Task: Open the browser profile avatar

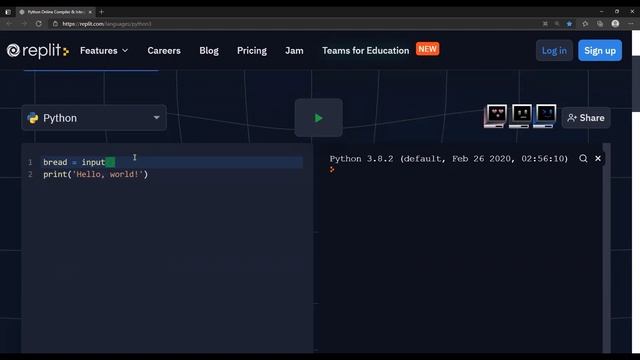Action: [615, 24]
